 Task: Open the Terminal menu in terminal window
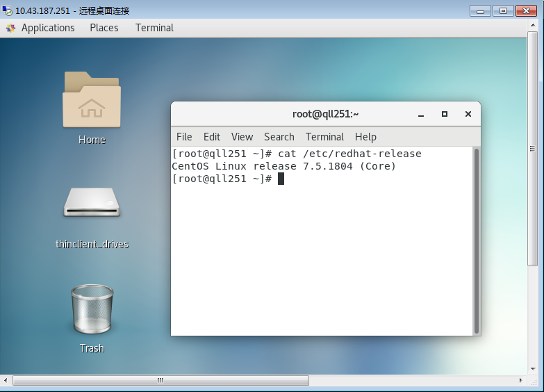tap(324, 137)
